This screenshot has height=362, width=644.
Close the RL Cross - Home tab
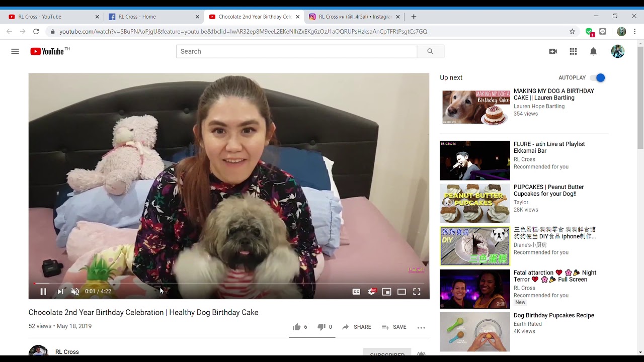pos(197,17)
